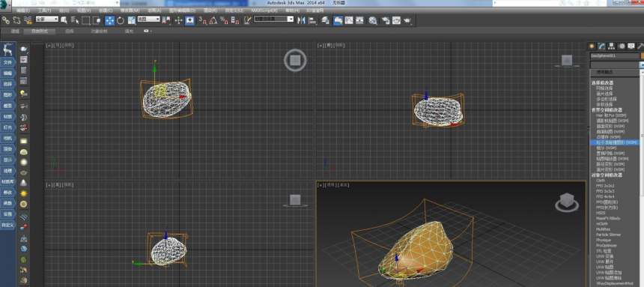
Task: Open the selection filter dropdown
Action: coord(47,19)
